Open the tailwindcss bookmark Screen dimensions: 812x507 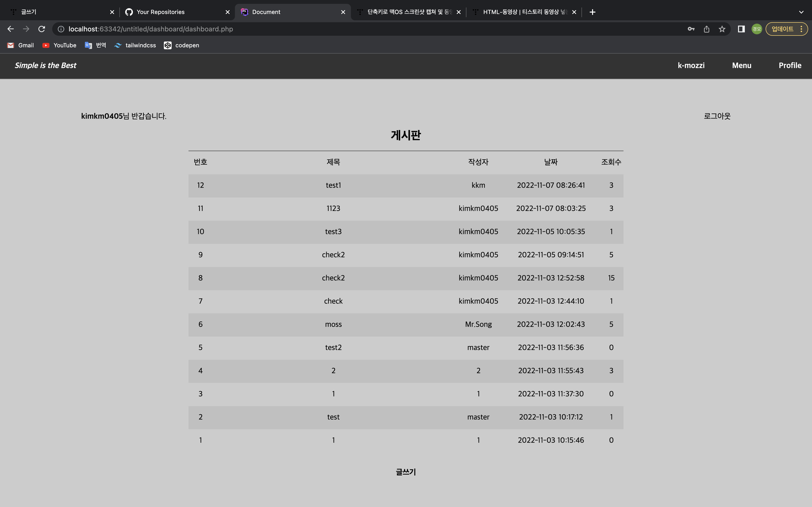tap(140, 45)
